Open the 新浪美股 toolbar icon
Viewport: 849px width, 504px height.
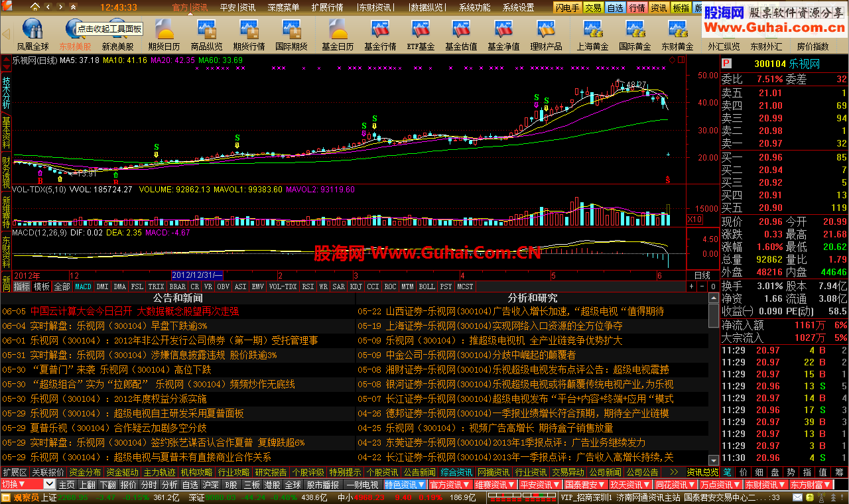point(117,34)
